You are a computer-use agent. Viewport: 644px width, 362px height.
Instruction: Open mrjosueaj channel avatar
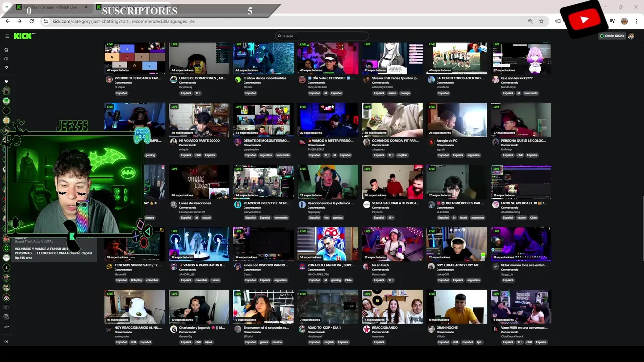[173, 80]
